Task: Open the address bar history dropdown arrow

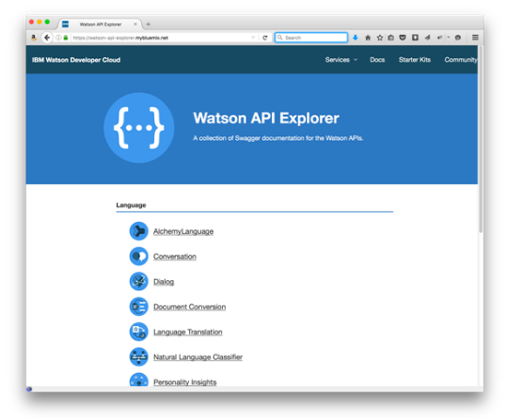Action: click(x=253, y=38)
